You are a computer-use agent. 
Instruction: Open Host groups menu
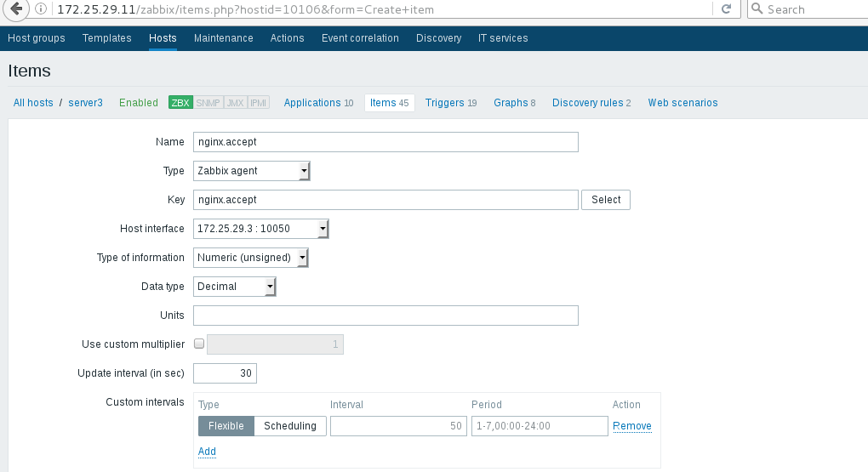click(x=37, y=38)
